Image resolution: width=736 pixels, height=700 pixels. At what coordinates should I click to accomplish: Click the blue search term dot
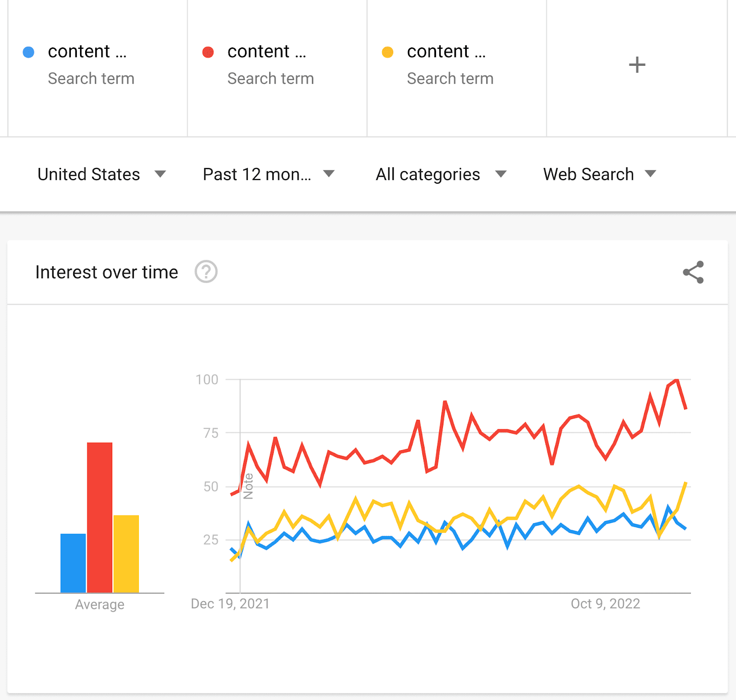29,52
